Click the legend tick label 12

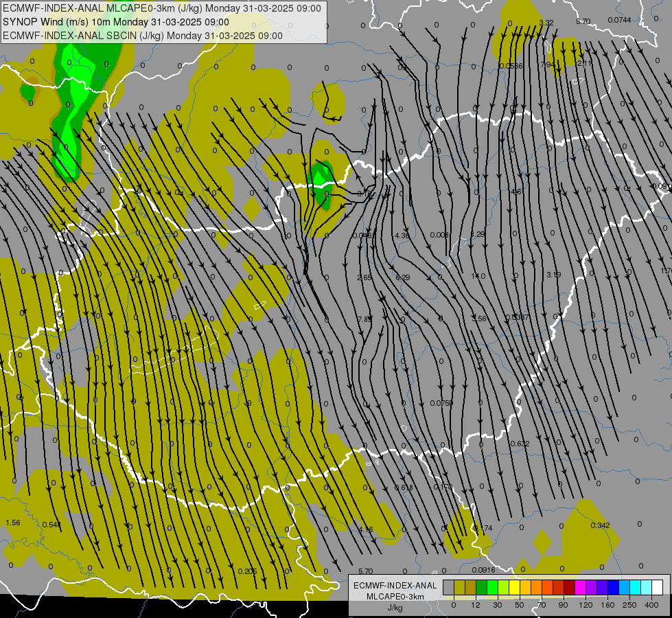475,605
